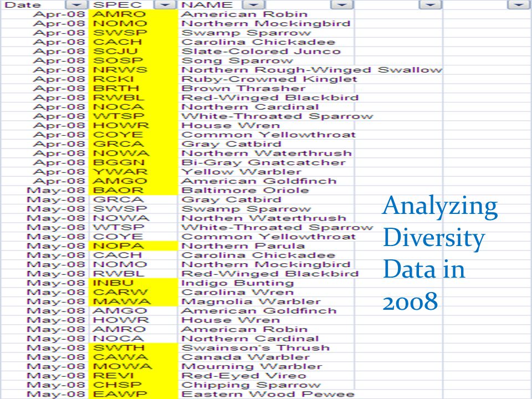Click the BGGN code cell

133,162
